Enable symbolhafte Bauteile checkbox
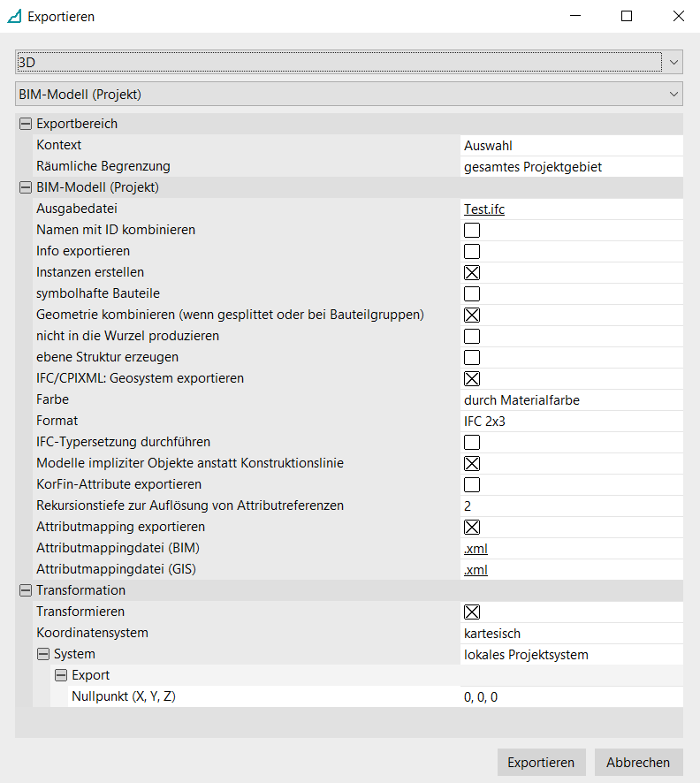The height and width of the screenshot is (783, 700). [x=472, y=293]
